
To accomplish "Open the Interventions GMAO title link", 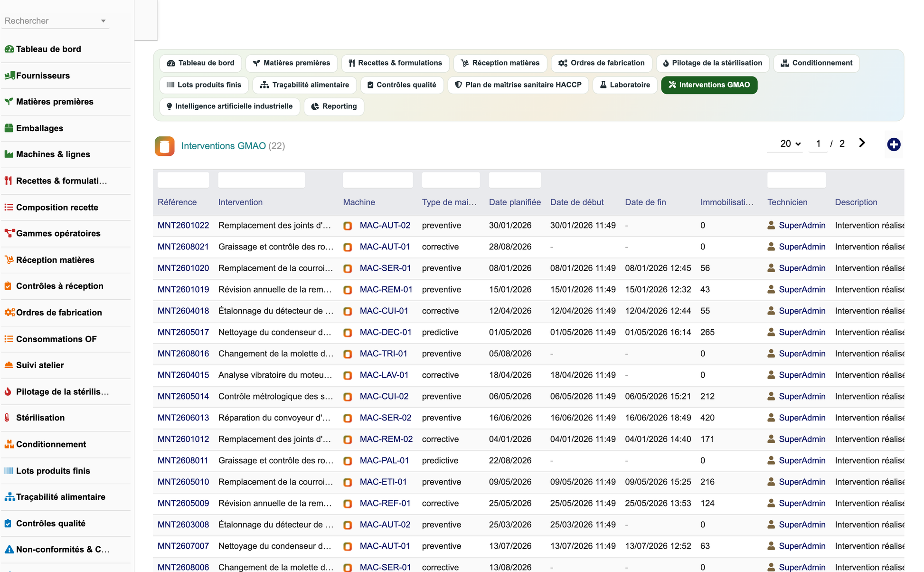I will pos(224,146).
